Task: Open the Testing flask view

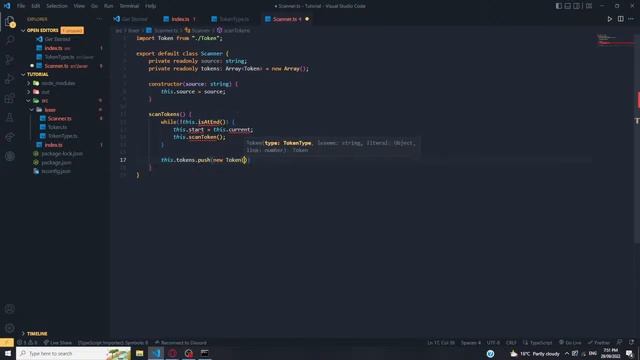Action: point(9,118)
